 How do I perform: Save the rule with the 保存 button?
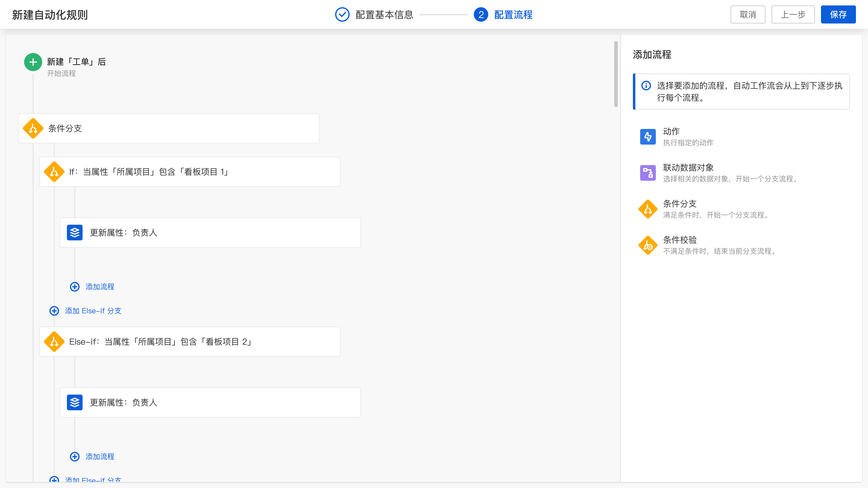pyautogui.click(x=838, y=14)
